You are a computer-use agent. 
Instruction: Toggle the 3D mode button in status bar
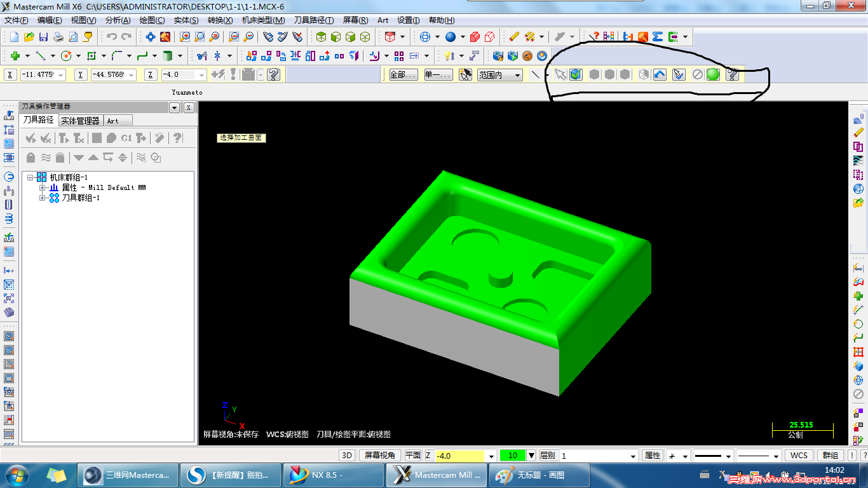[347, 456]
